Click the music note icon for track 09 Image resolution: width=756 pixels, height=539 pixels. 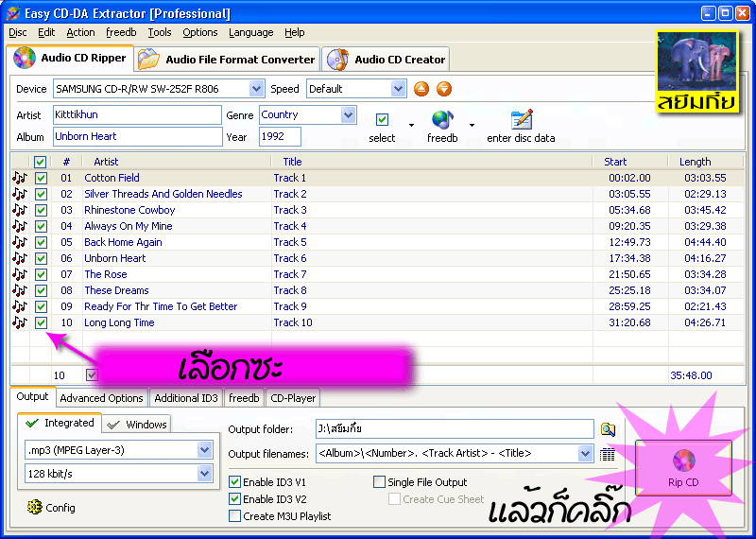[19, 306]
